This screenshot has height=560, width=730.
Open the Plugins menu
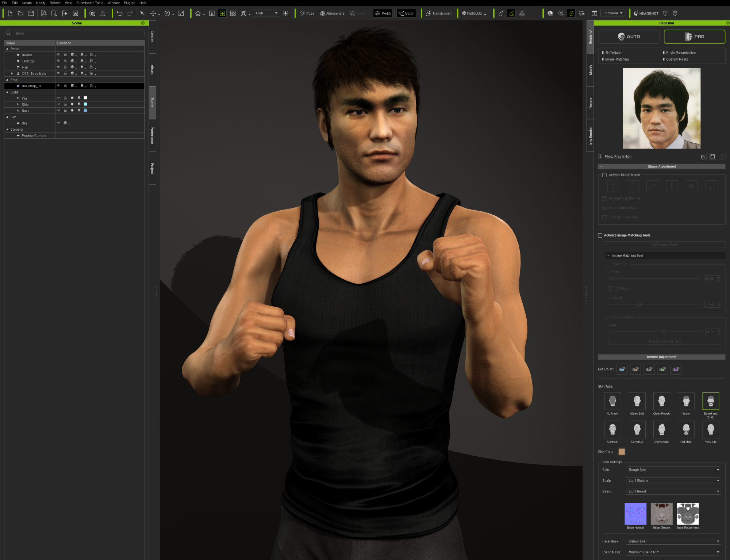tap(129, 3)
